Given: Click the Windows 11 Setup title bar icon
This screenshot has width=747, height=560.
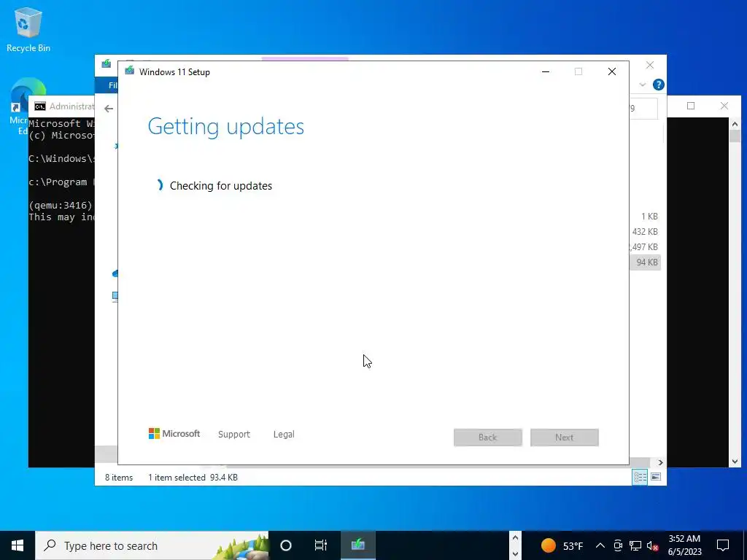Looking at the screenshot, I should click(130, 71).
